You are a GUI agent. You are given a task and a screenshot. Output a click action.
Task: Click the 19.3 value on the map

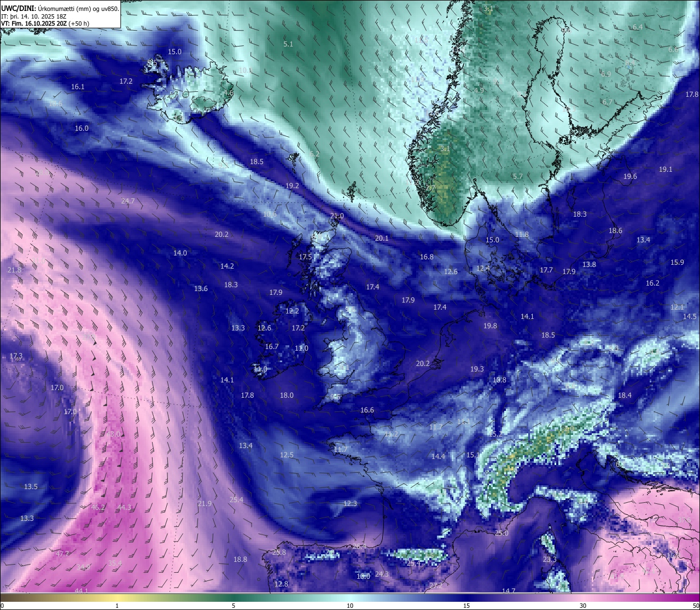[477, 369]
